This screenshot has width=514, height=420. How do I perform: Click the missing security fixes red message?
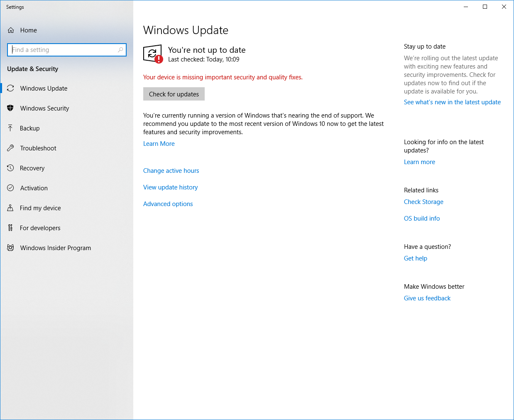click(223, 77)
